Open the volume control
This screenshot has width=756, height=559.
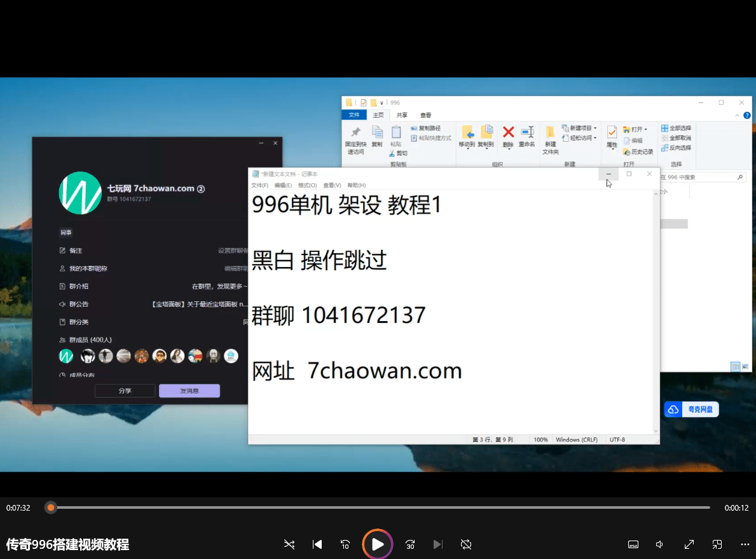660,544
